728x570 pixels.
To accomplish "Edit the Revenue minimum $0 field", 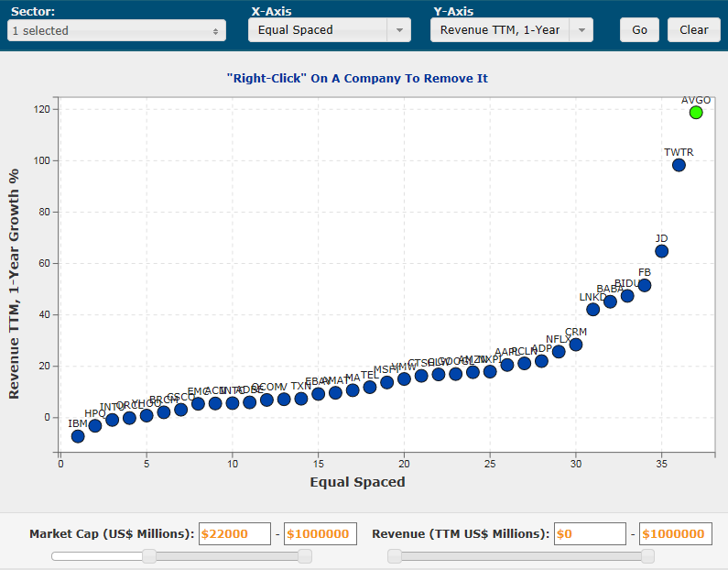I will pyautogui.click(x=590, y=533).
